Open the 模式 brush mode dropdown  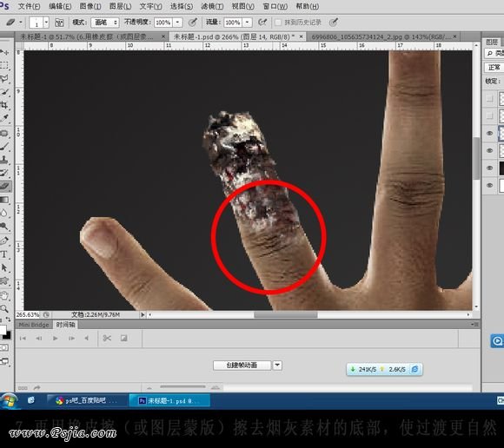(105, 23)
